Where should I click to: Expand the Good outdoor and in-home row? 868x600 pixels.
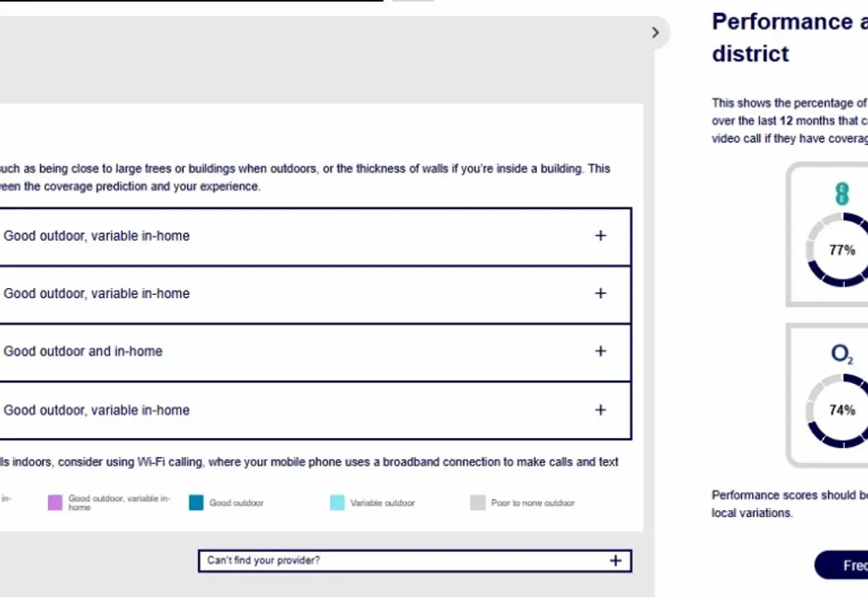point(315,352)
